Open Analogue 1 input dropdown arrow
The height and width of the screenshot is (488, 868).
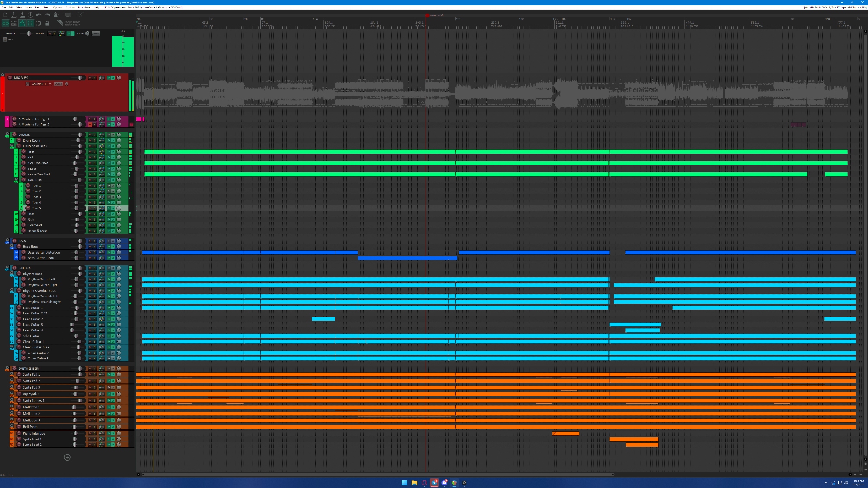point(50,84)
